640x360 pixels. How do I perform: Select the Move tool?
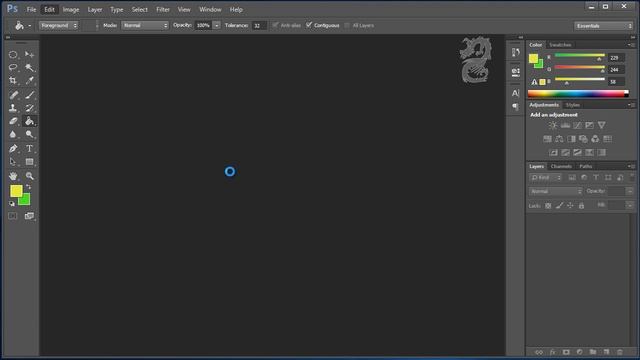[x=29, y=54]
